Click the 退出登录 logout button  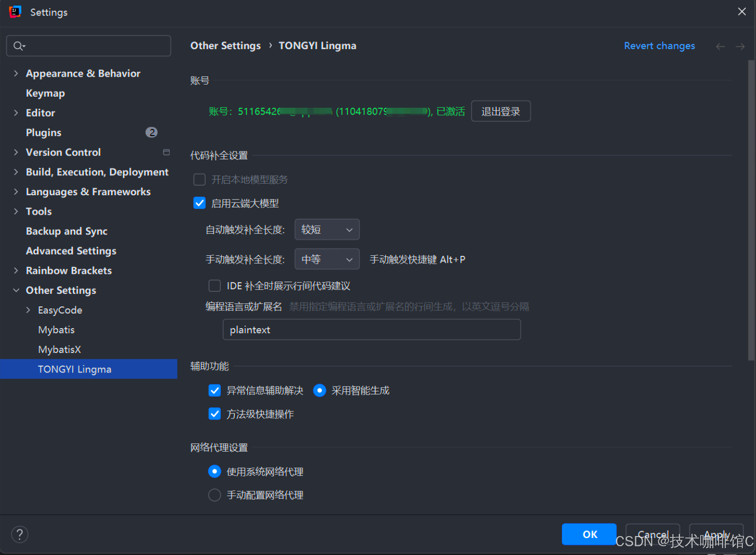[x=501, y=111]
